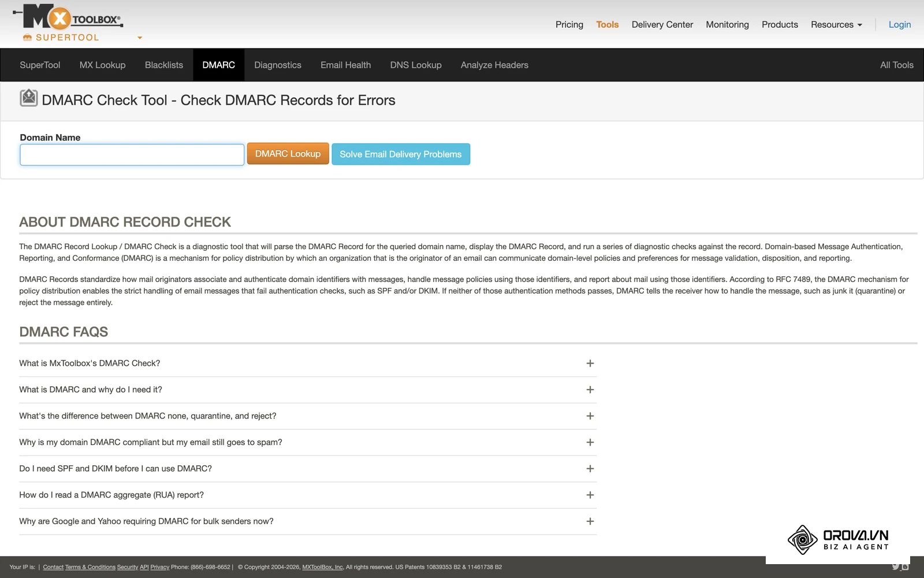Open the API footer link
This screenshot has width=924, height=578.
144,567
